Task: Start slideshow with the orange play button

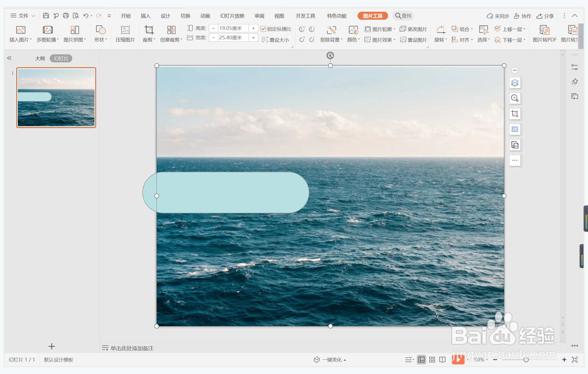Action: (458, 359)
